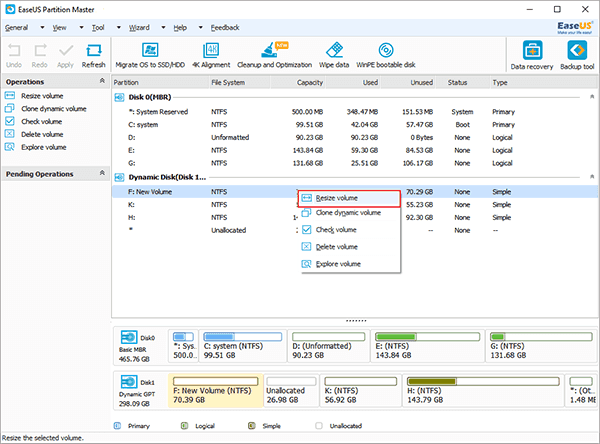The width and height of the screenshot is (600, 444).
Task: Open the Tool menu
Action: 98,28
